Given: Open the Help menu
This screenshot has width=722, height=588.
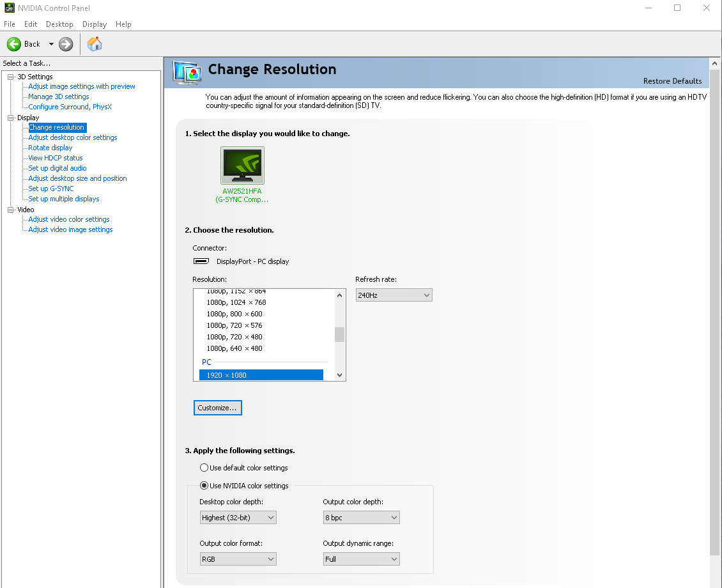Looking at the screenshot, I should coord(123,24).
